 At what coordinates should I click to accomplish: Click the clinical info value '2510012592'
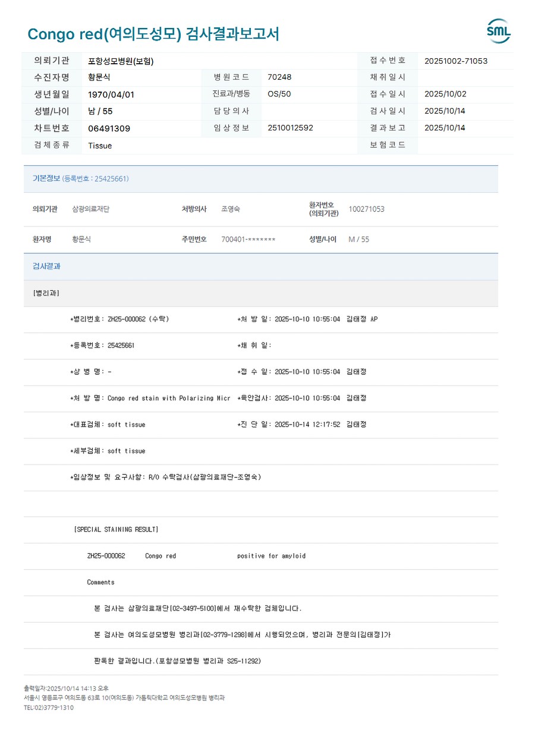pyautogui.click(x=290, y=128)
